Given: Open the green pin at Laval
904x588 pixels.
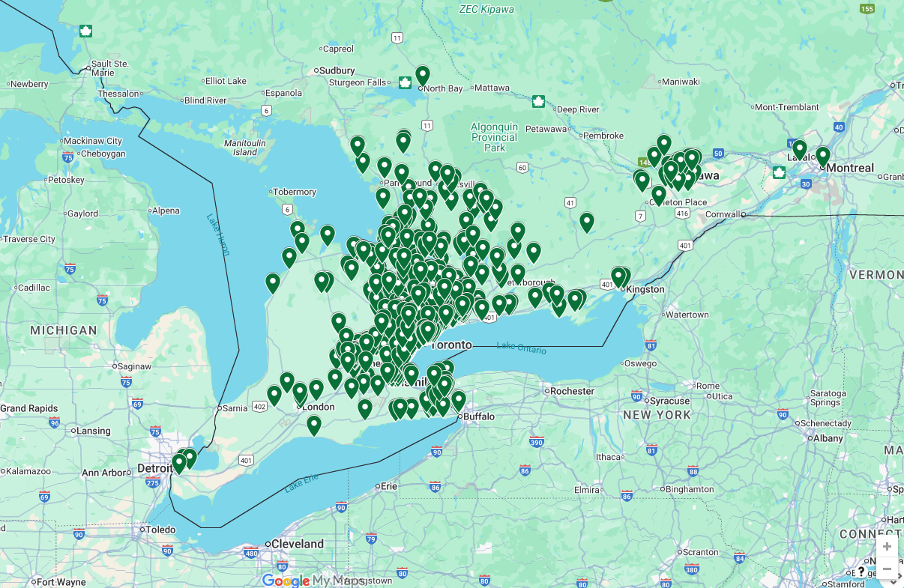Looking at the screenshot, I should [800, 150].
